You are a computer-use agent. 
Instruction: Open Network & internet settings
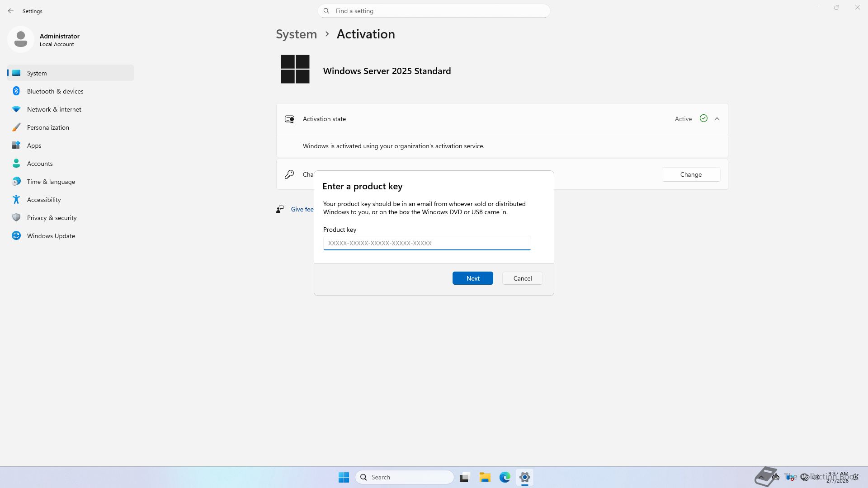click(x=54, y=109)
